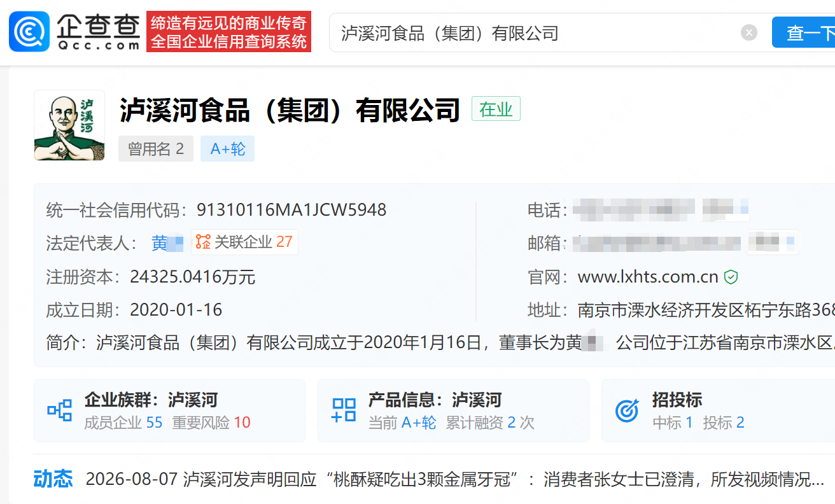View 累计融资 2 次 details
This screenshot has width=835, height=504.
pos(490,423)
